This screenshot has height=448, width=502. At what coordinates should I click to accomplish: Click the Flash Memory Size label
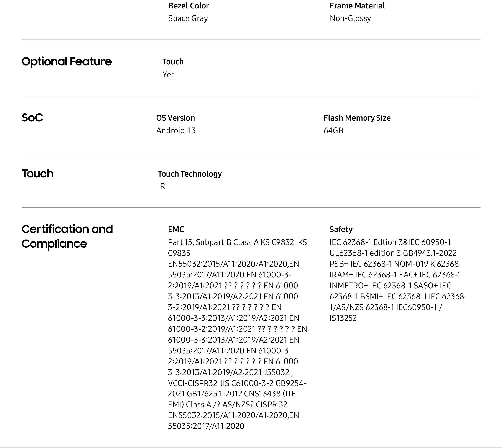[357, 118]
